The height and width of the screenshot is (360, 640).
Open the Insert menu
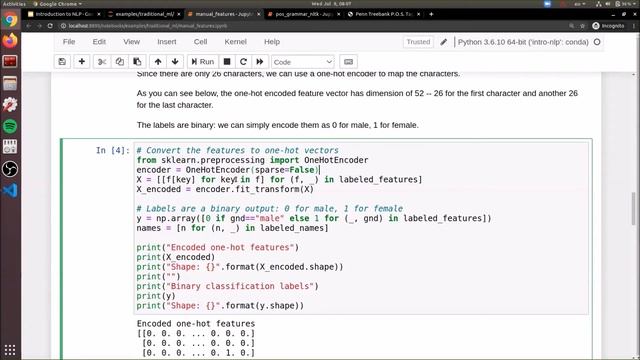tap(167, 42)
